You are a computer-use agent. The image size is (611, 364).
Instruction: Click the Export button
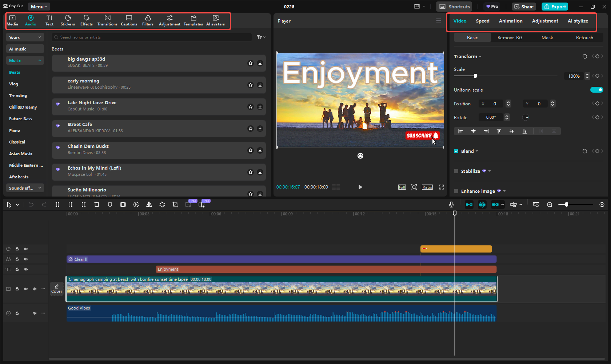point(555,7)
